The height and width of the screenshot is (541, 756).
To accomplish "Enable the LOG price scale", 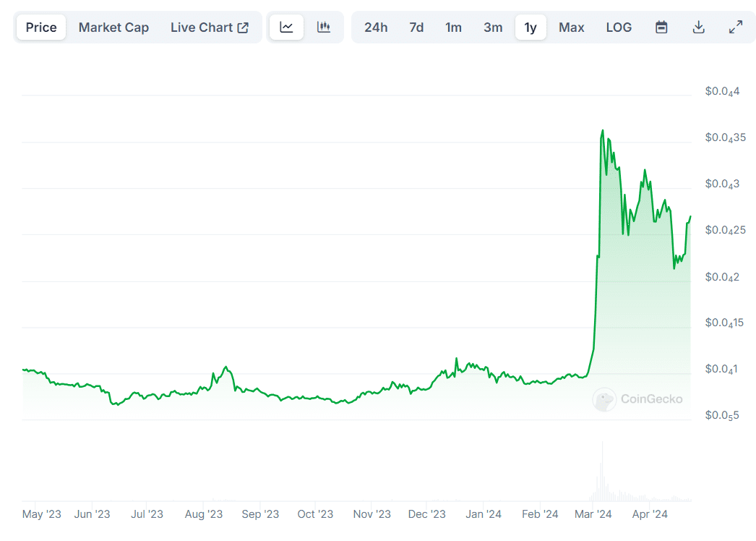I will pyautogui.click(x=619, y=27).
